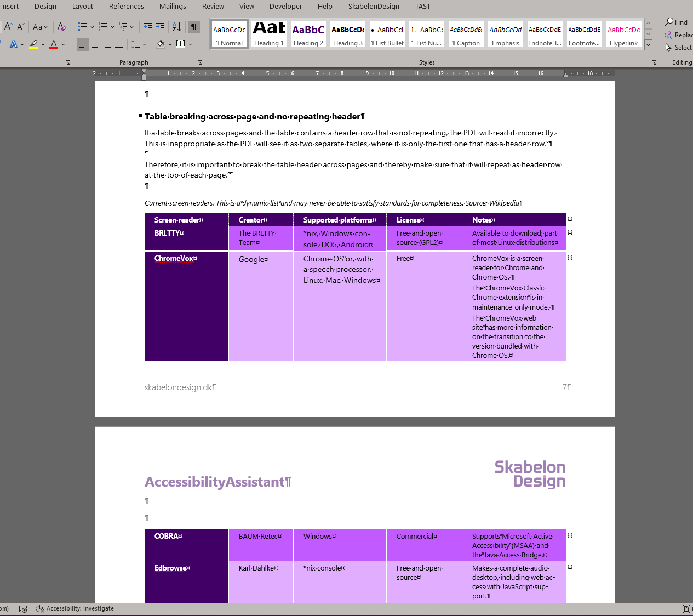
Task: Apply the Caption style
Action: [466, 35]
